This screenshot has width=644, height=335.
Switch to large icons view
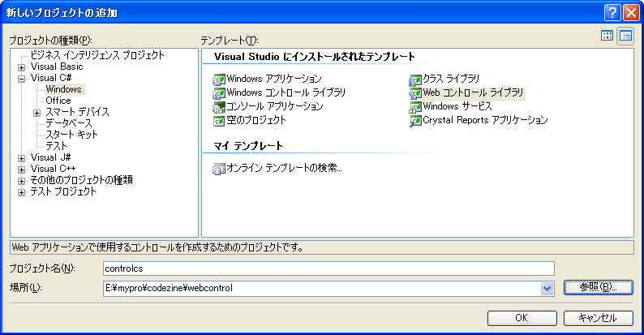click(607, 37)
